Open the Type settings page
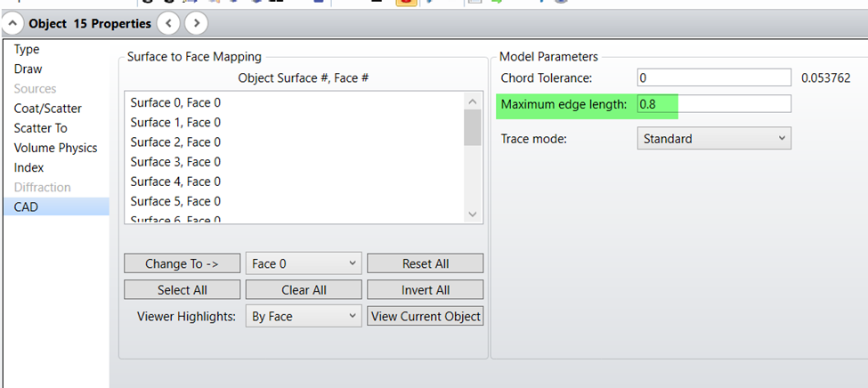The image size is (868, 388). coord(27,49)
